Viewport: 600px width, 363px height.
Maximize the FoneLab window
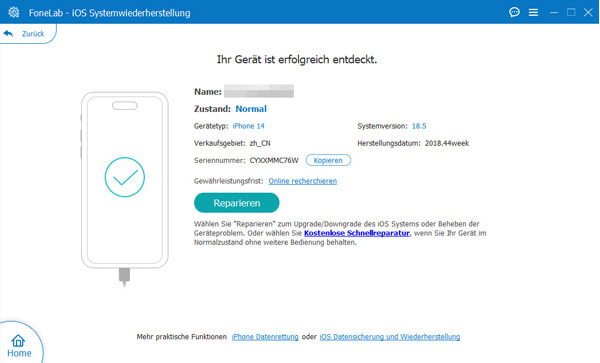[x=571, y=12]
